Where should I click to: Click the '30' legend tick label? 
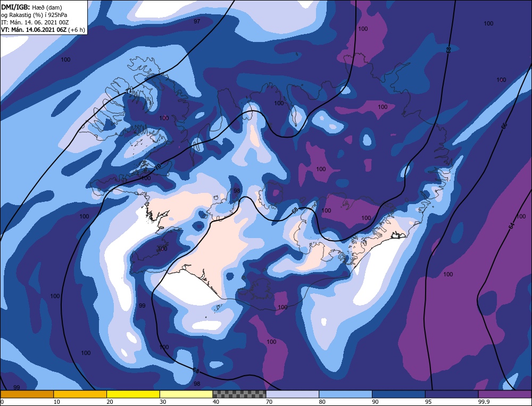[163, 402]
